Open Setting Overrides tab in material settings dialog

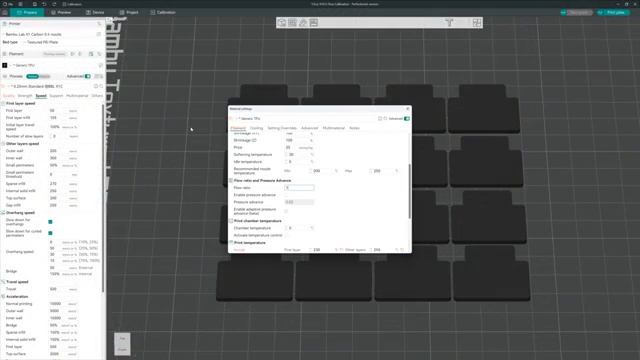[x=282, y=128]
